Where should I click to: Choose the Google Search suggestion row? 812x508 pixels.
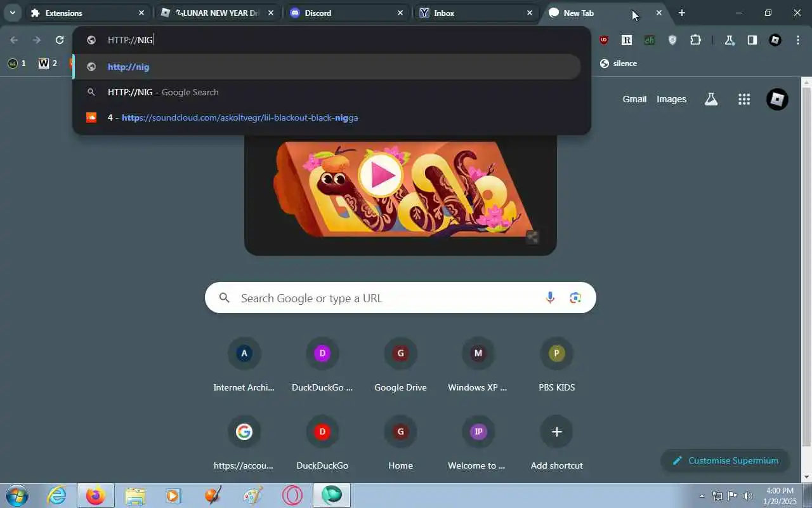(327, 92)
